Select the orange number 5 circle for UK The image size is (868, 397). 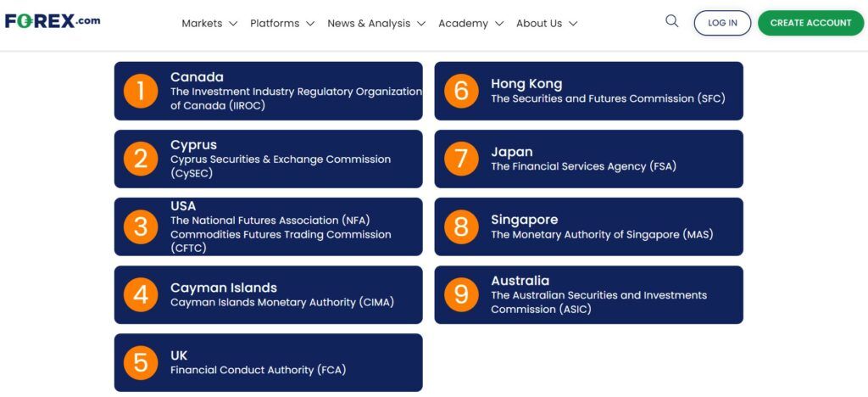click(141, 362)
